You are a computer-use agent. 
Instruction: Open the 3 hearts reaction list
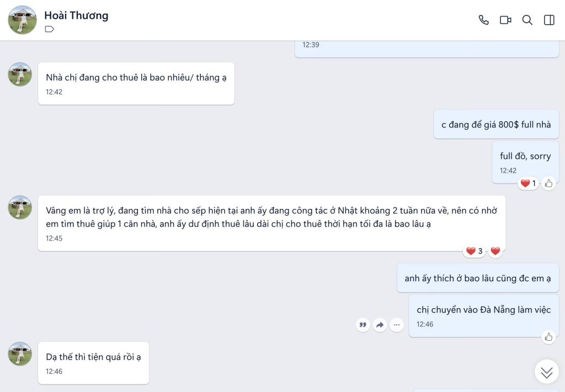pyautogui.click(x=474, y=251)
